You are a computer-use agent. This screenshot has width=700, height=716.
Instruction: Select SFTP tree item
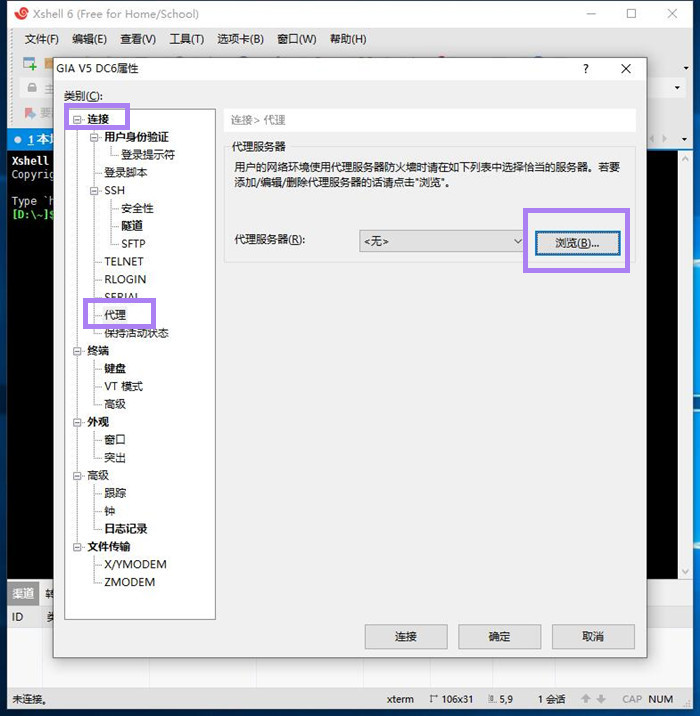pyautogui.click(x=133, y=244)
